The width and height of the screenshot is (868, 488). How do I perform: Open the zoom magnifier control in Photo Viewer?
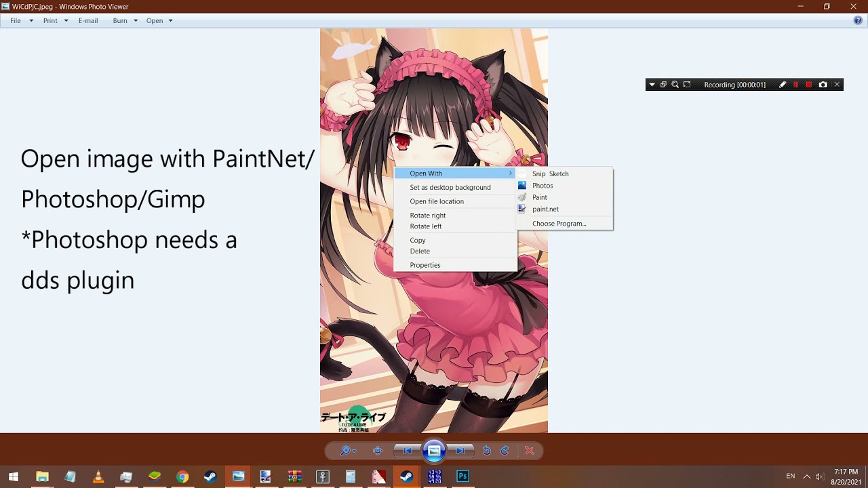[348, 451]
